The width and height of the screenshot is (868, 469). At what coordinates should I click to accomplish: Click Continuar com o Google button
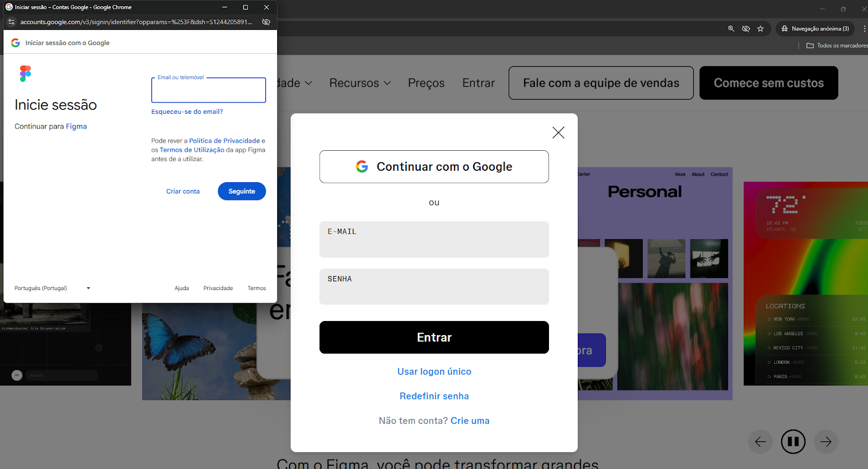click(434, 166)
